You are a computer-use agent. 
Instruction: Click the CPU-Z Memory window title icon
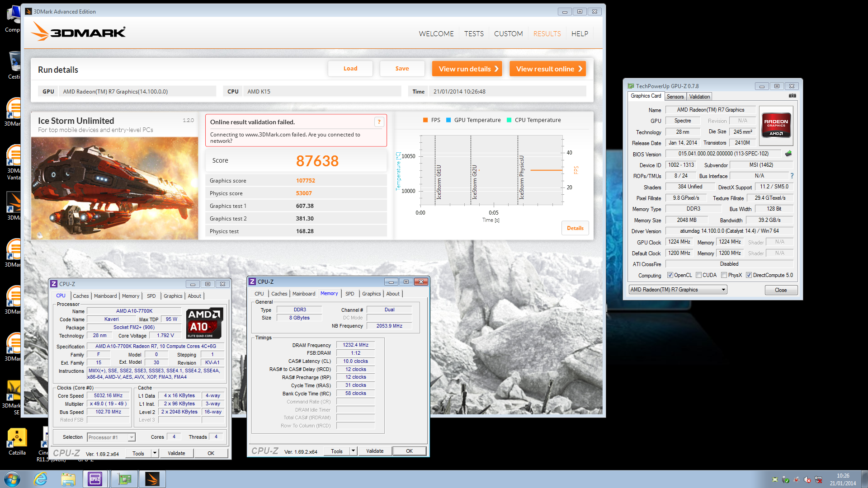pos(253,282)
